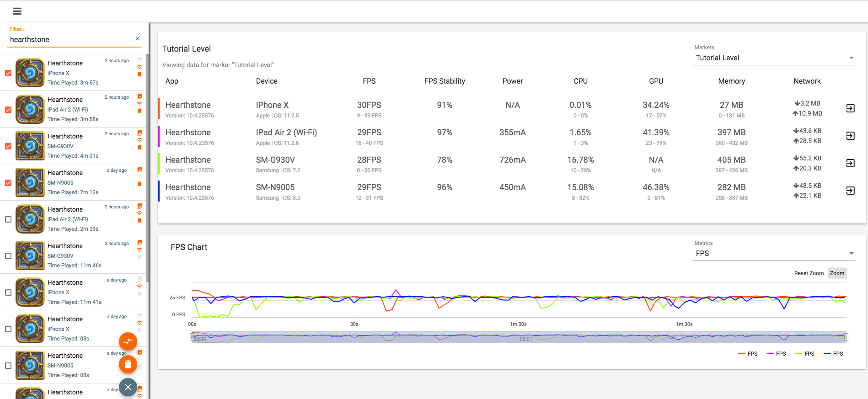Click bookmark icon on SM-G930V 4m 01s session

pyautogui.click(x=139, y=148)
